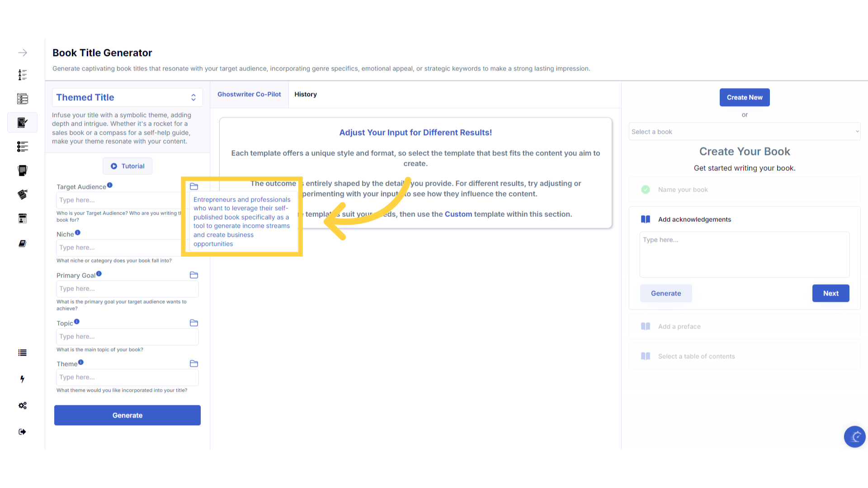Expand the Select a book dropdown
This screenshot has height=488, width=868.
pyautogui.click(x=745, y=132)
